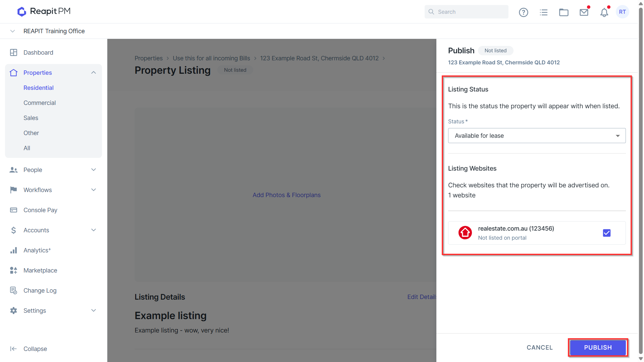Expand the Workflows menu chevron
644x362 pixels.
[x=94, y=190]
